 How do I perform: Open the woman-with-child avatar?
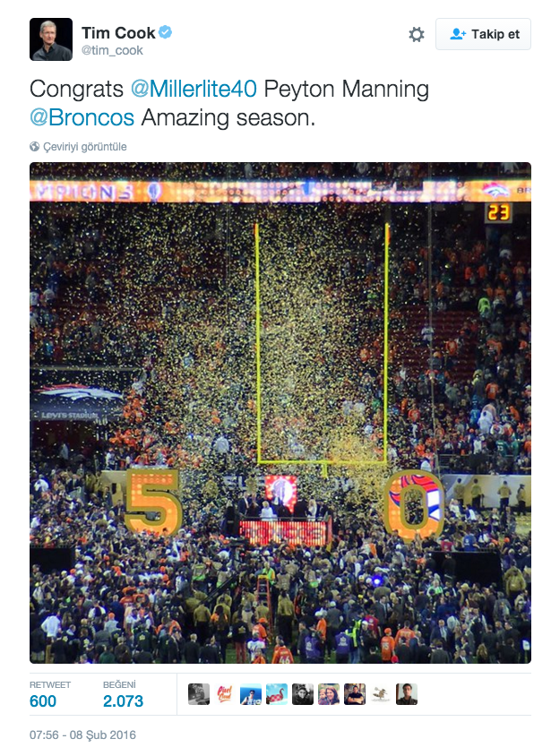click(x=329, y=694)
